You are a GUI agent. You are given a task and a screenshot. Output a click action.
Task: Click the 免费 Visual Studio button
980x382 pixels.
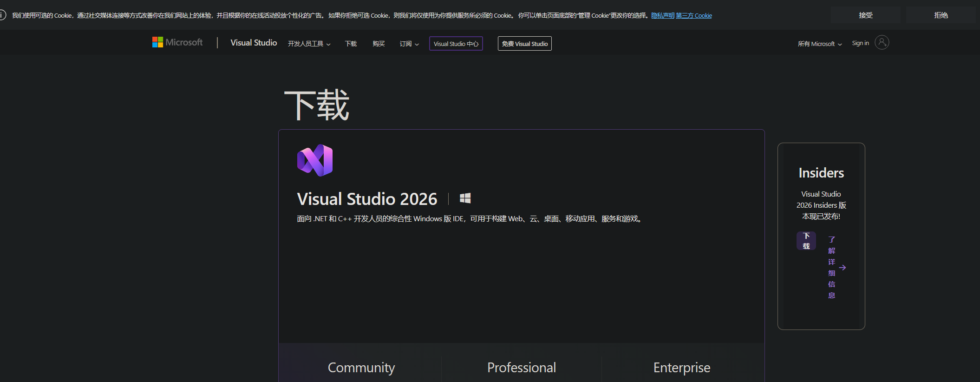point(525,44)
